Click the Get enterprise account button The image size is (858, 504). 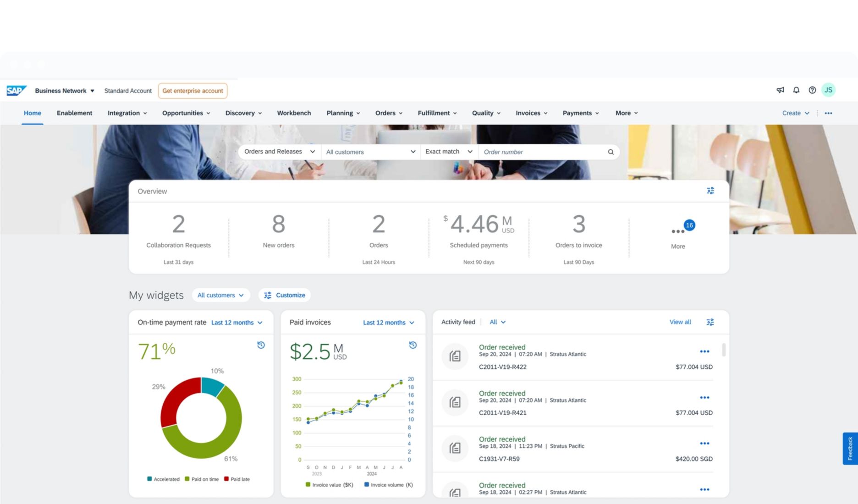point(192,91)
